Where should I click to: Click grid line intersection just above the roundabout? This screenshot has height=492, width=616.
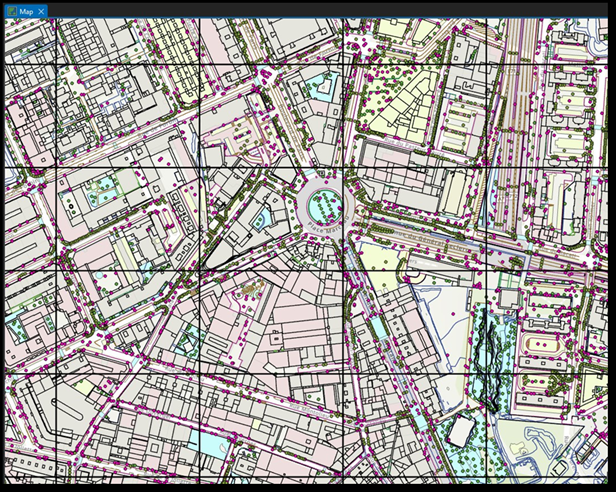pos(343,167)
